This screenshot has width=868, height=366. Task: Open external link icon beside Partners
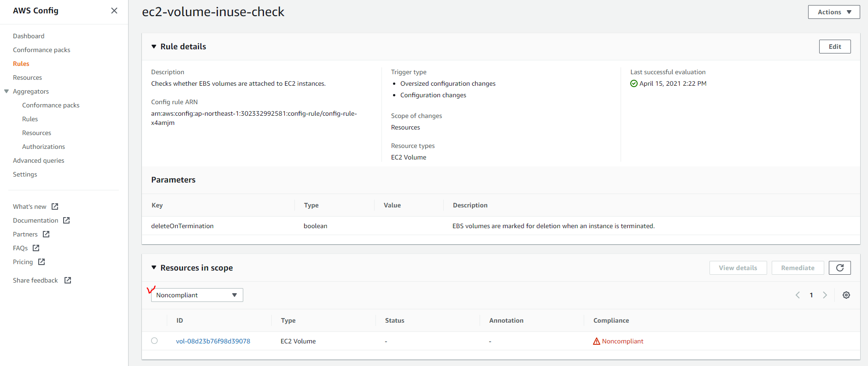[x=46, y=234]
